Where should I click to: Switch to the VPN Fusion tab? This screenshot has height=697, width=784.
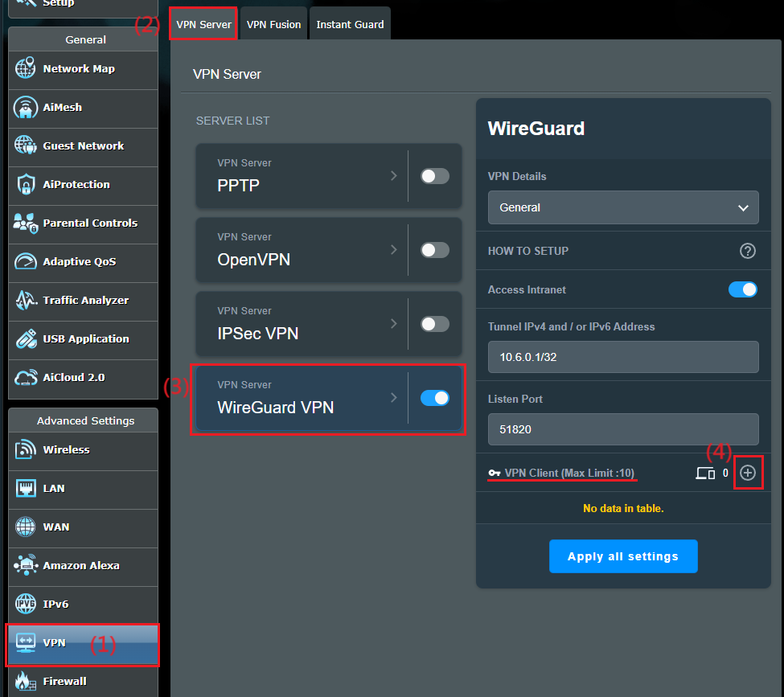273,23
